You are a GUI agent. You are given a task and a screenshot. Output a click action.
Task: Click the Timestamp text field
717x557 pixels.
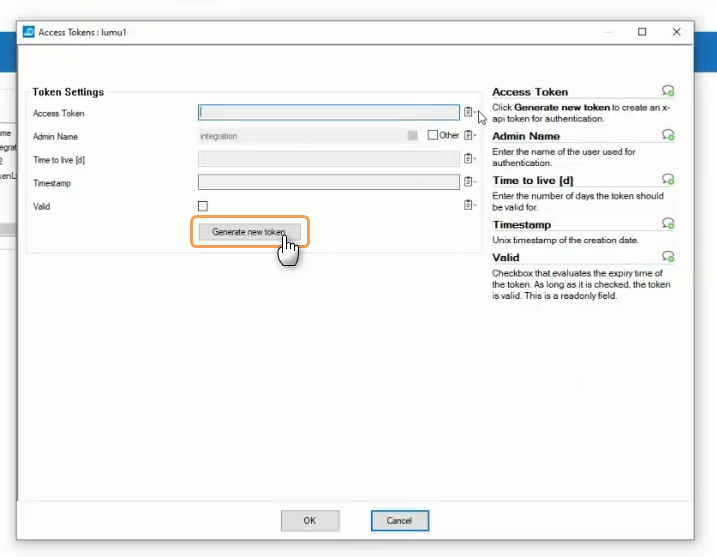328,182
